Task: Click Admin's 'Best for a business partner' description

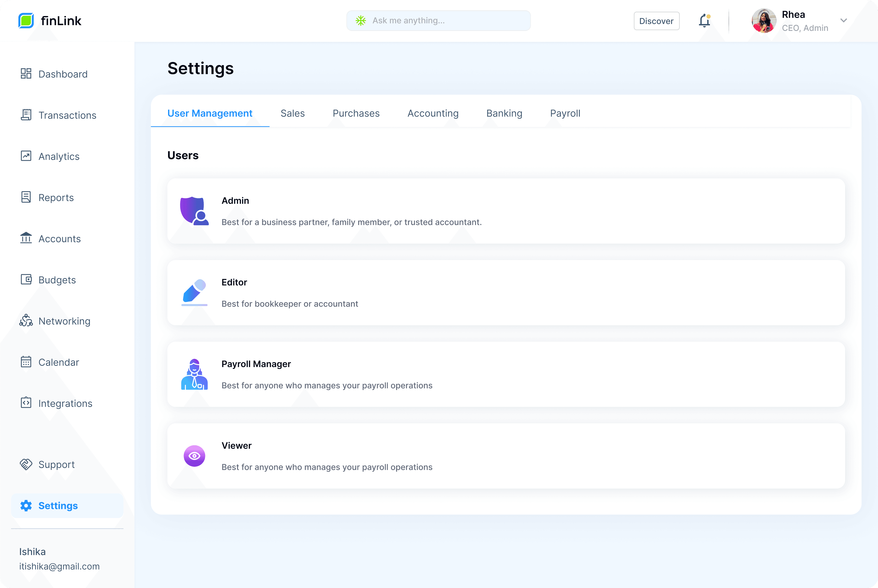Action: [352, 222]
